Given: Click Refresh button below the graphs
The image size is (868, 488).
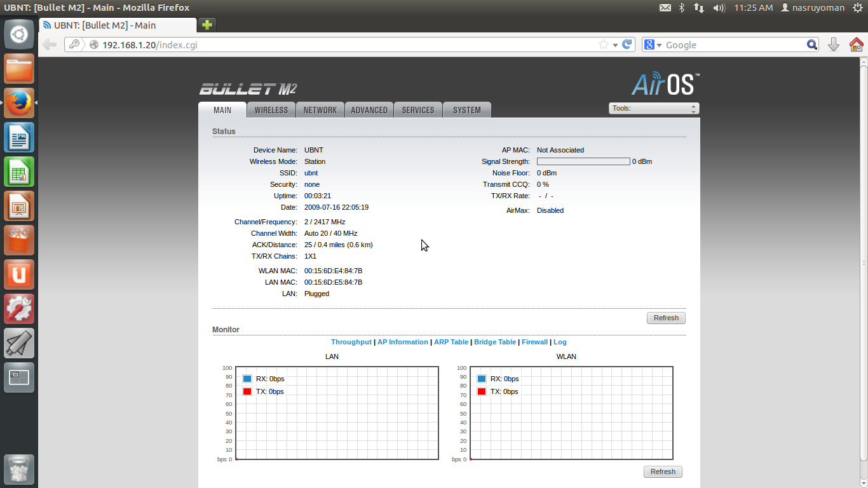Looking at the screenshot, I should point(663,471).
